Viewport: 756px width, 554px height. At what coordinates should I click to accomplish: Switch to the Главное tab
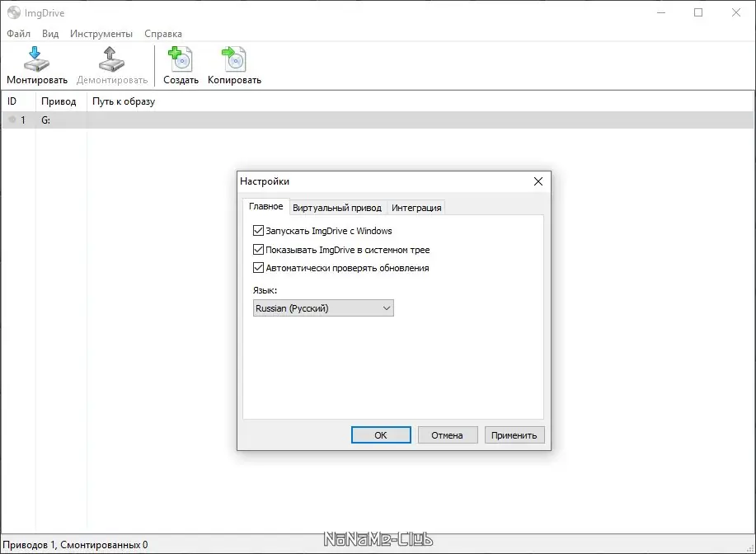click(x=265, y=206)
